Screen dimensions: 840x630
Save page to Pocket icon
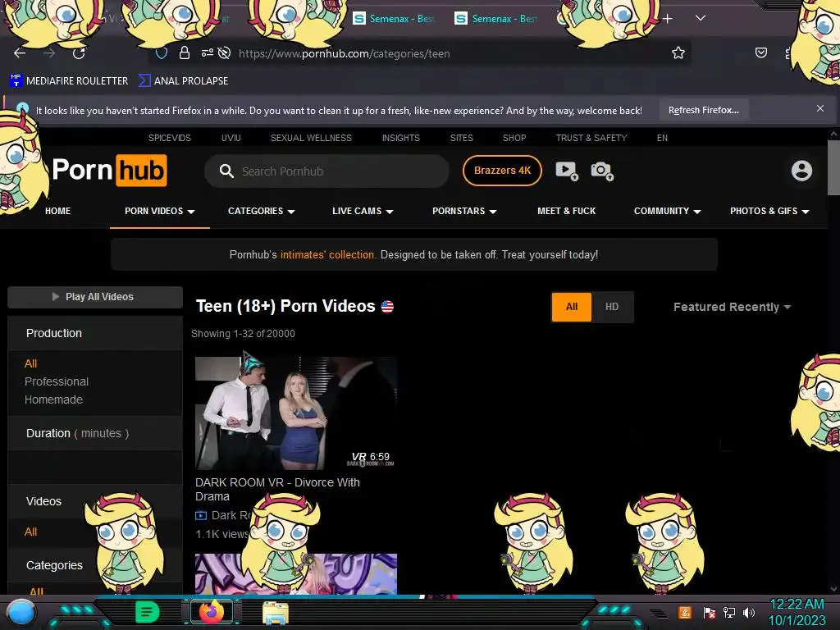pyautogui.click(x=760, y=52)
